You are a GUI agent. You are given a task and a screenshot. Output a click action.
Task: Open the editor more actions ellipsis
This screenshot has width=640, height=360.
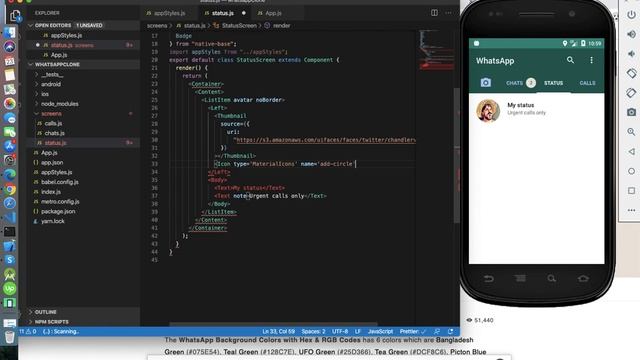[449, 13]
